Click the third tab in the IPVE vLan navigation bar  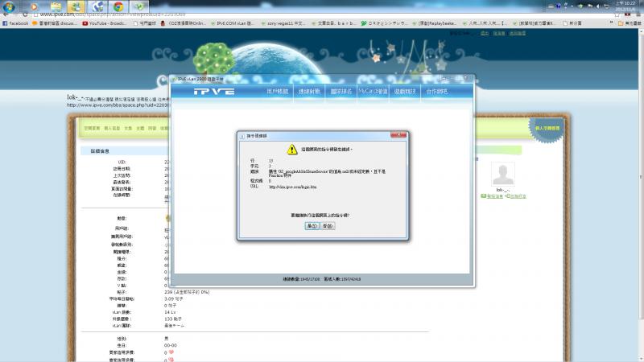point(341,92)
